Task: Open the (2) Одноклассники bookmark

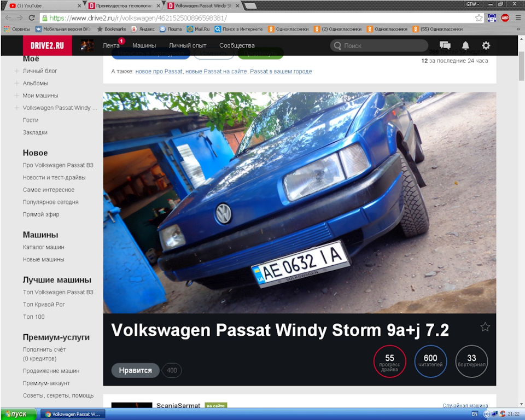Action: click(338, 29)
